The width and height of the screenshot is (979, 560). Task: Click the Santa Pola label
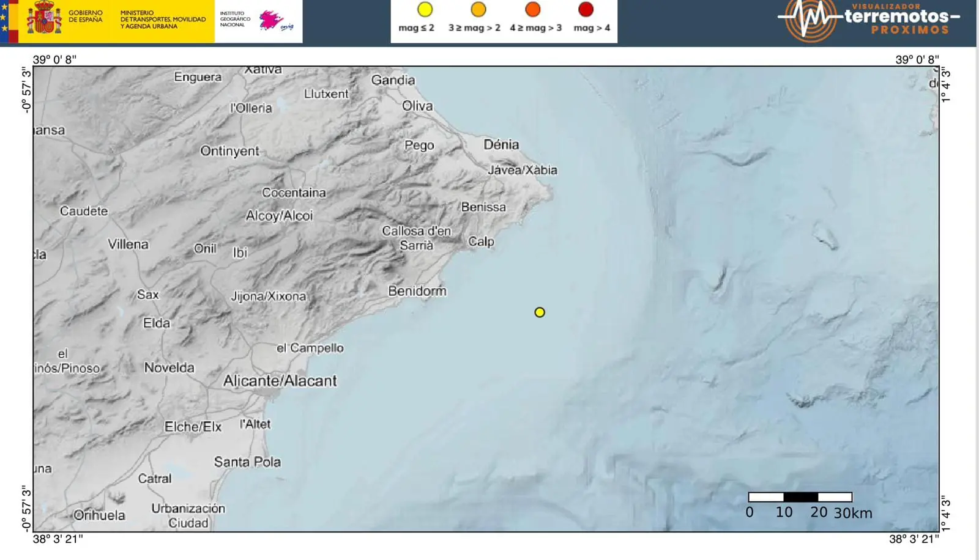[247, 462]
